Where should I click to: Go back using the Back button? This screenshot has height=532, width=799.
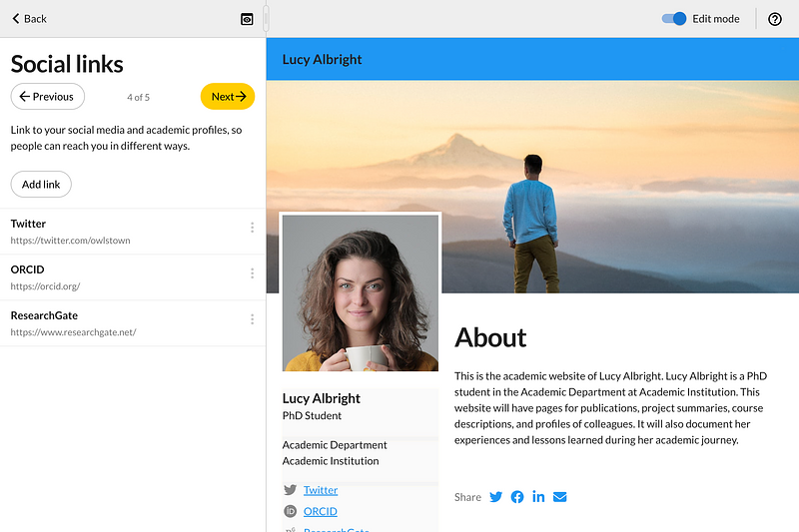pyautogui.click(x=30, y=19)
